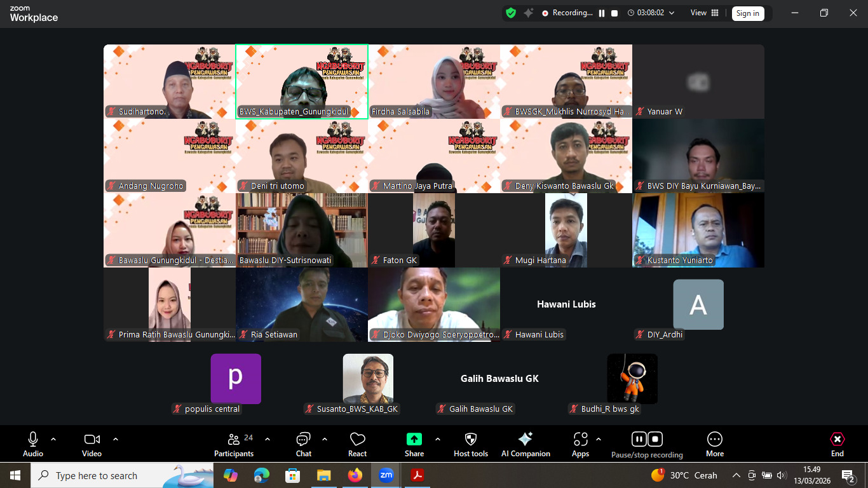
Task: Expand share options arrow next to Share
Action: [x=437, y=439]
